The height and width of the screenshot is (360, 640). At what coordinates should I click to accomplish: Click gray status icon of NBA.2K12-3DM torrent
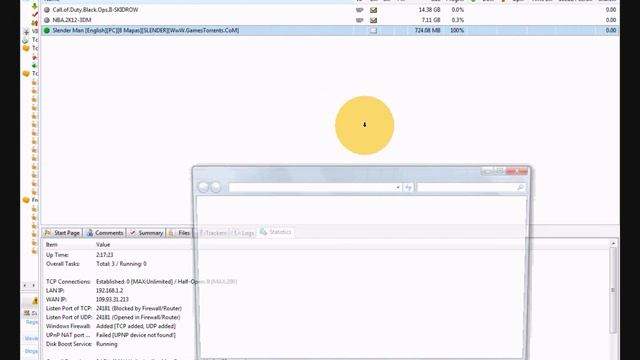tap(47, 20)
